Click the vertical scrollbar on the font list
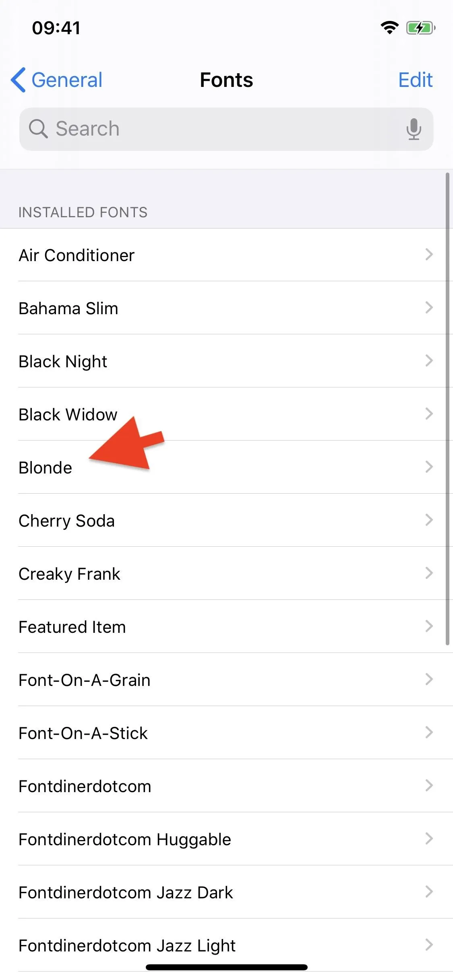Viewport: 453px width, 980px height. click(447, 409)
